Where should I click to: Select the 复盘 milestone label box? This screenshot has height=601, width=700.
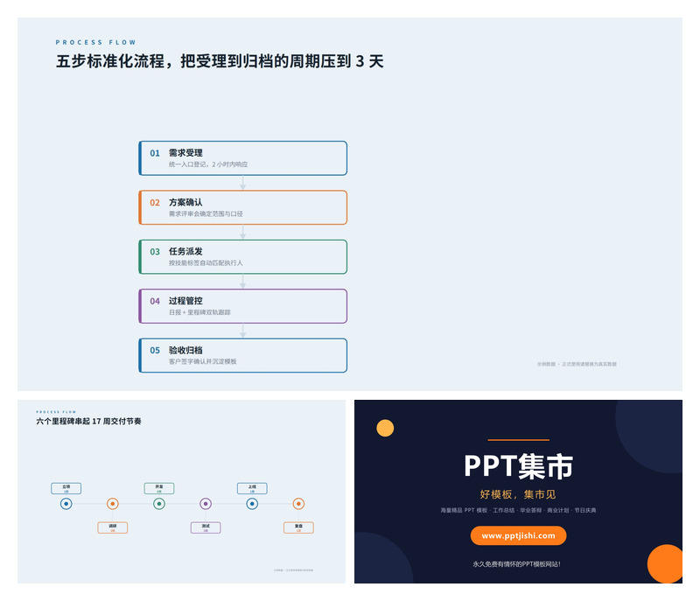pyautogui.click(x=298, y=528)
